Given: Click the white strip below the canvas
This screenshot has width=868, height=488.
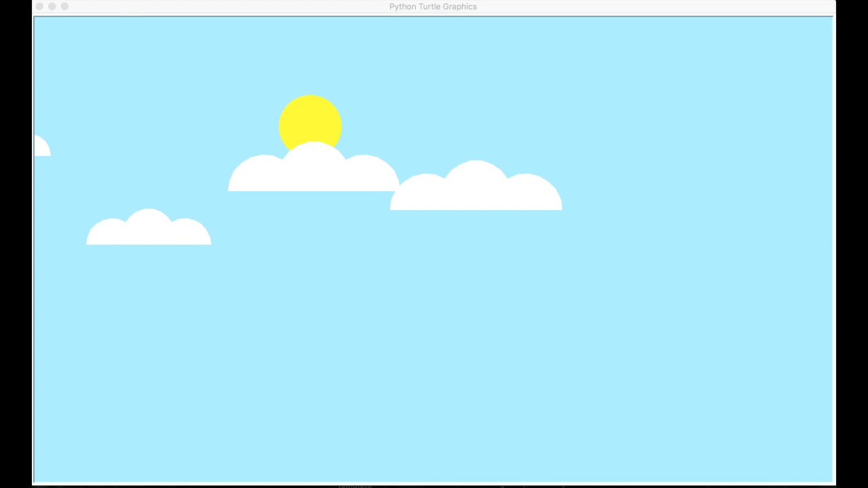Looking at the screenshot, I should (434, 484).
